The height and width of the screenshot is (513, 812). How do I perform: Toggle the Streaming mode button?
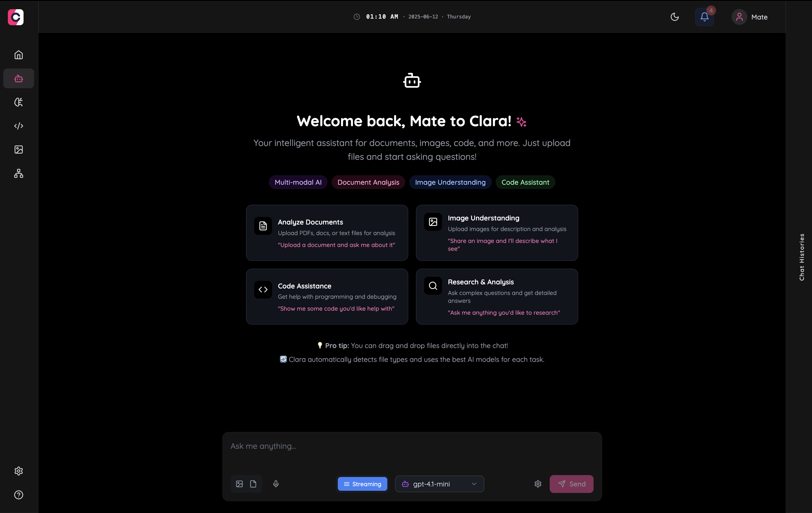362,484
